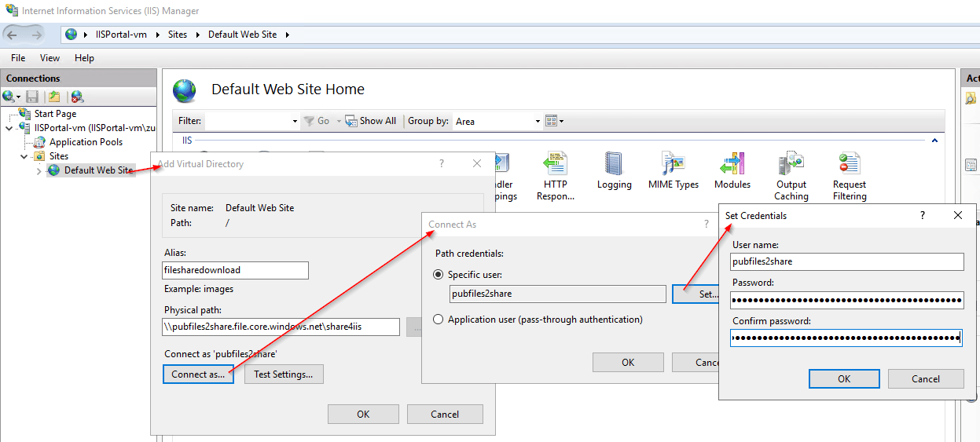The height and width of the screenshot is (442, 980).
Task: Select Application Pools in Connections tree
Action: 86,142
